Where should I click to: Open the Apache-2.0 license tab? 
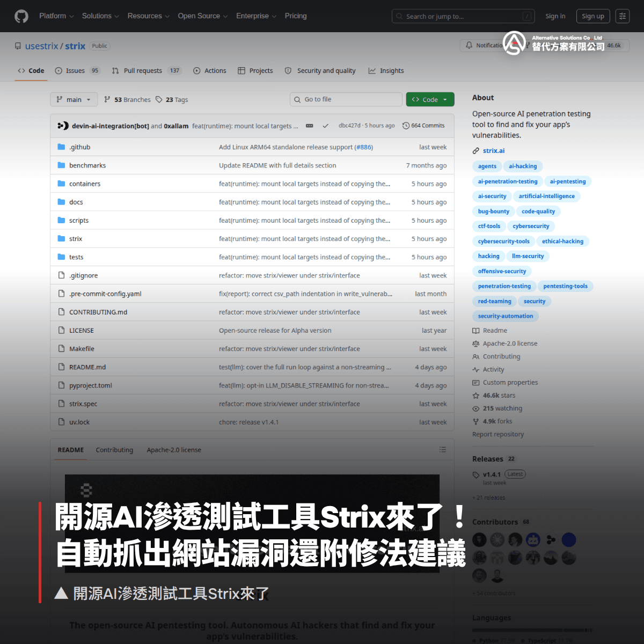click(x=174, y=450)
